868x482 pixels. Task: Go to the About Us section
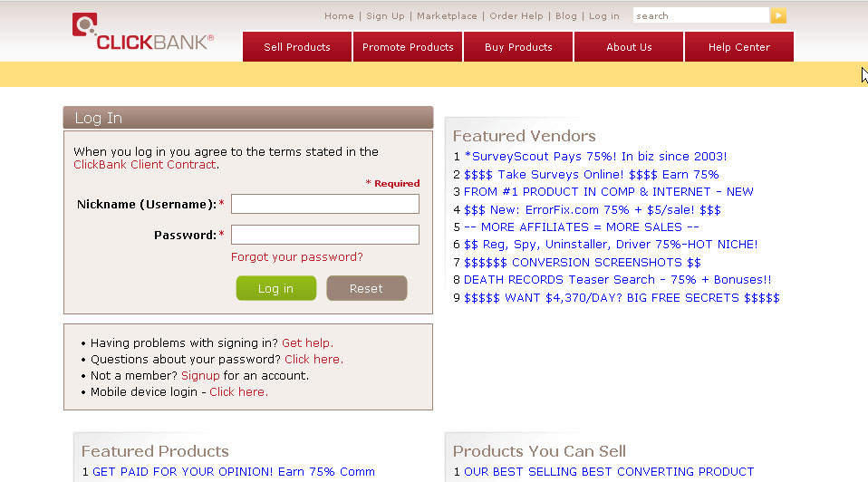click(629, 47)
